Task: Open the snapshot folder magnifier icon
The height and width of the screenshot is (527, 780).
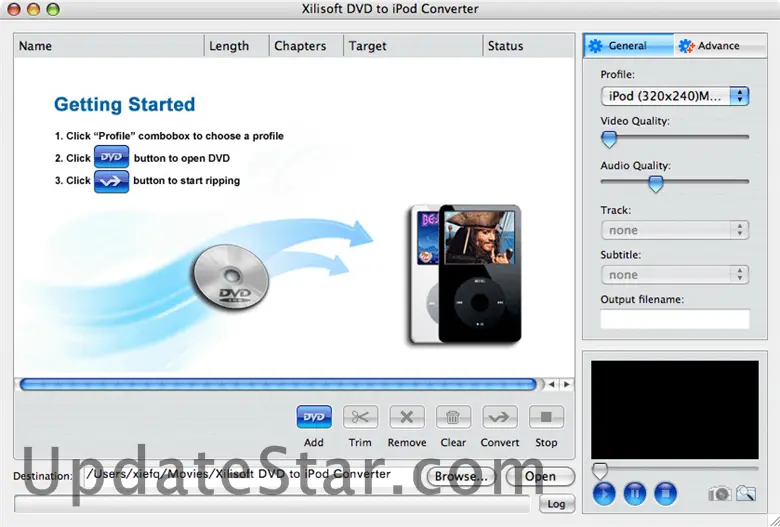Action: pos(746,494)
